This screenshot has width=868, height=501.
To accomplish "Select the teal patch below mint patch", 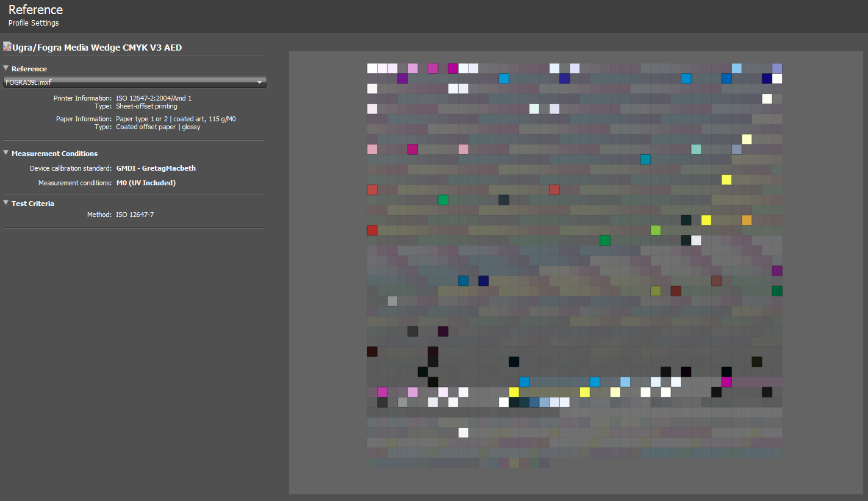I will tap(645, 159).
